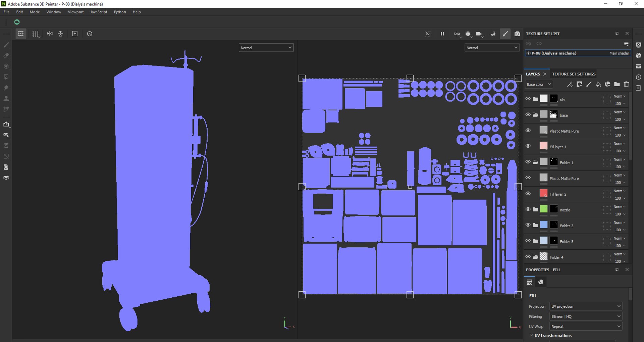
Task: Add a new folder in Layers panel
Action: pos(617,84)
